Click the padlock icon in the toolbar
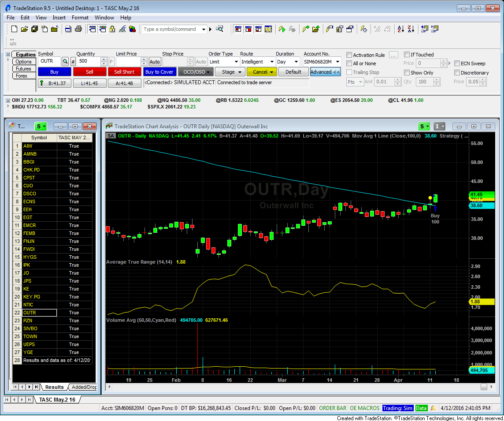This screenshot has height=421, width=504. (x=112, y=29)
